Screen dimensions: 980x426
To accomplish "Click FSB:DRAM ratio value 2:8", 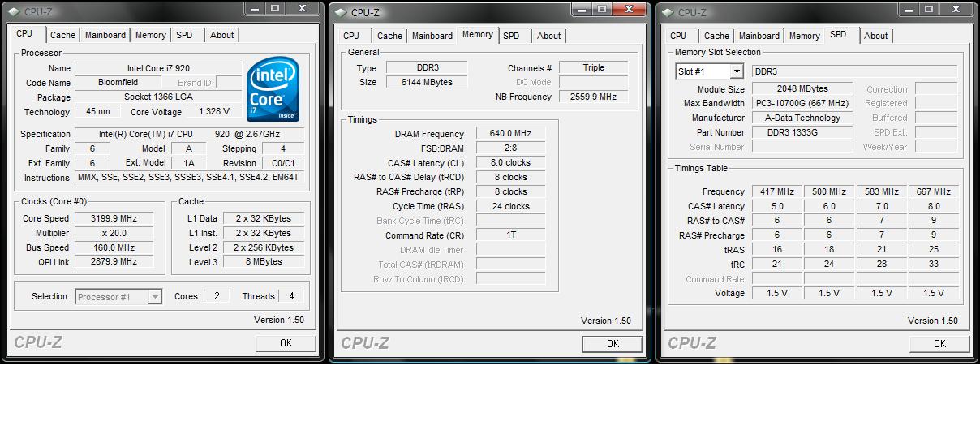I will click(x=511, y=148).
